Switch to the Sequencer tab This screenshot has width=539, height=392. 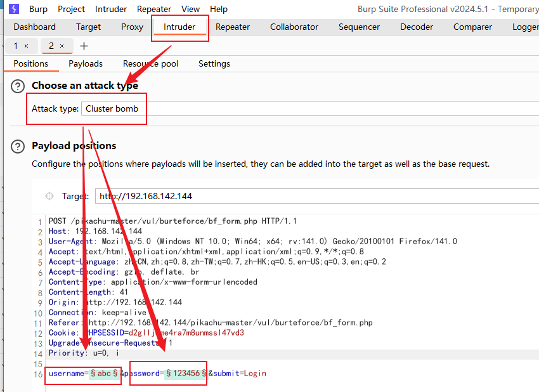[359, 27]
